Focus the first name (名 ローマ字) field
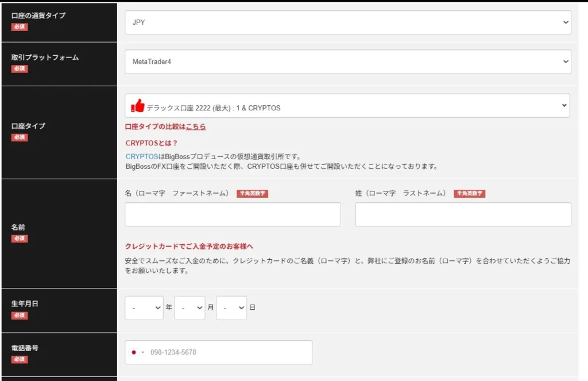The height and width of the screenshot is (381, 588). 233,214
